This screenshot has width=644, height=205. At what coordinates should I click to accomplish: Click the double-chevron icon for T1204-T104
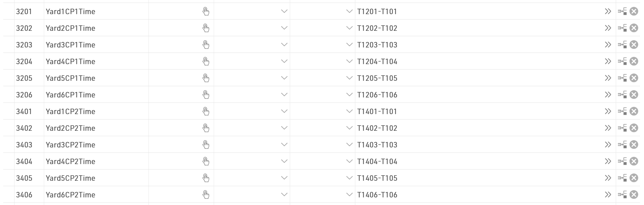608,62
